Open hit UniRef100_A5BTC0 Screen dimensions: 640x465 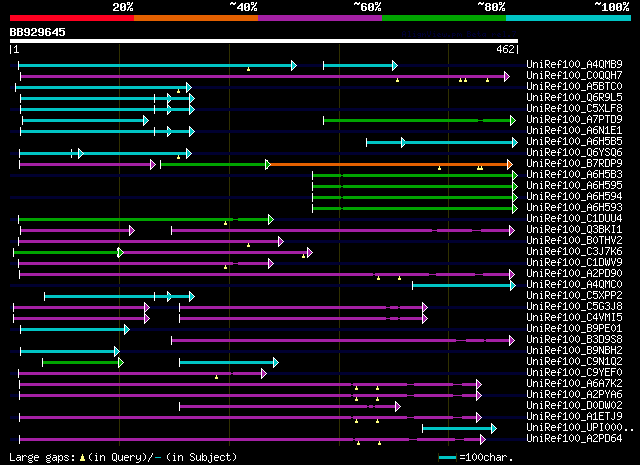pyautogui.click(x=574, y=86)
